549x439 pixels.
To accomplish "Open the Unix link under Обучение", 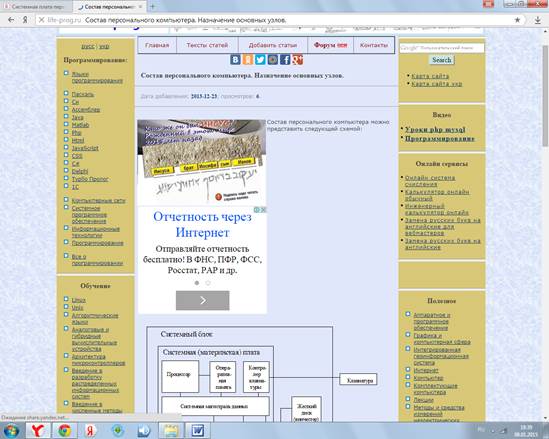I will 77,308.
